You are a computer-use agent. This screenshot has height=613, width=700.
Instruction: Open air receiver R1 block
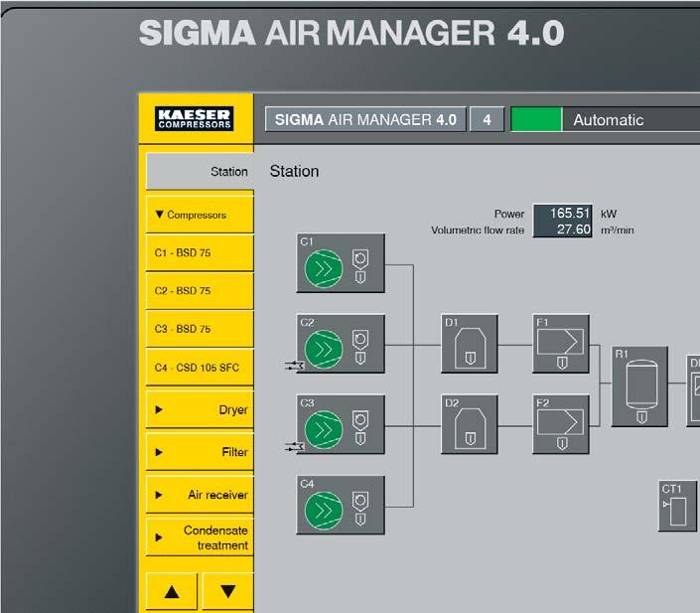pos(639,386)
